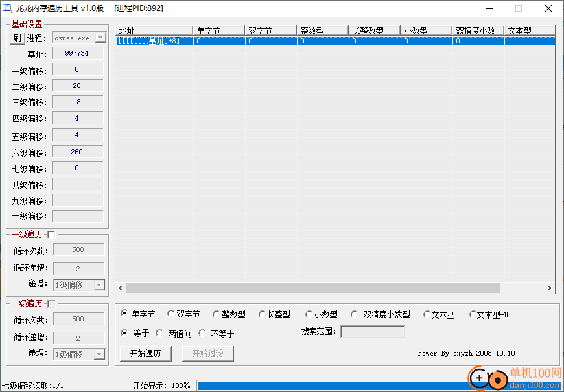Click the empty 十级偏移 field

tap(77, 216)
